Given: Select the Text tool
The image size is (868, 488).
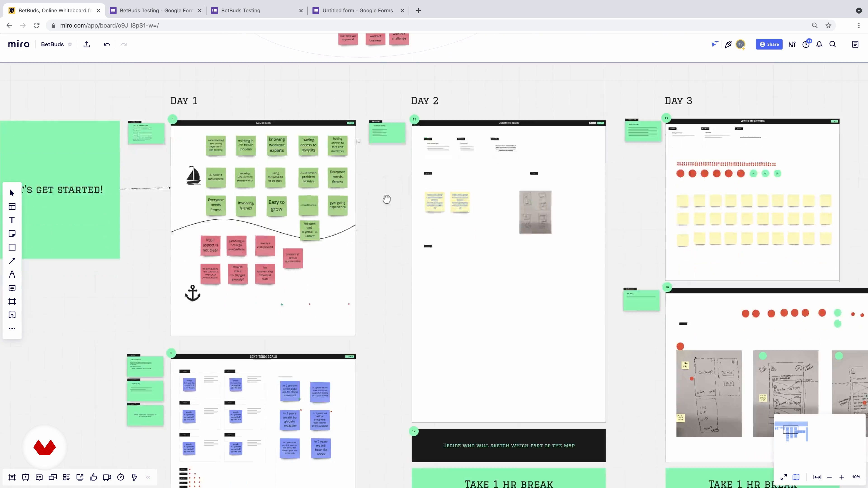Looking at the screenshot, I should tap(12, 220).
